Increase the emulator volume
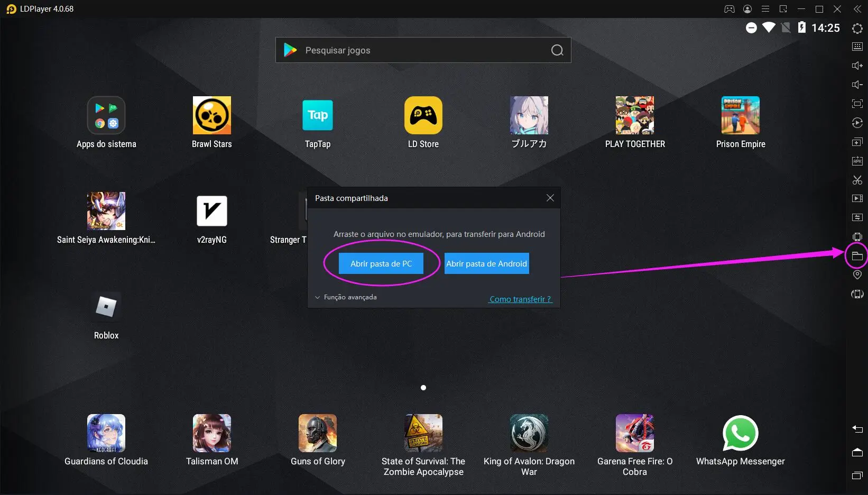 coord(857,66)
